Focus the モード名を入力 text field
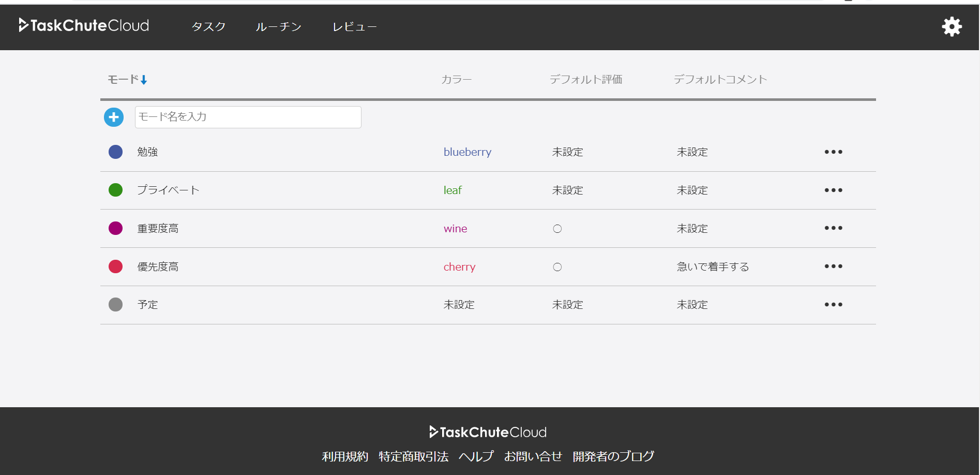This screenshot has width=980, height=475. coord(248,117)
